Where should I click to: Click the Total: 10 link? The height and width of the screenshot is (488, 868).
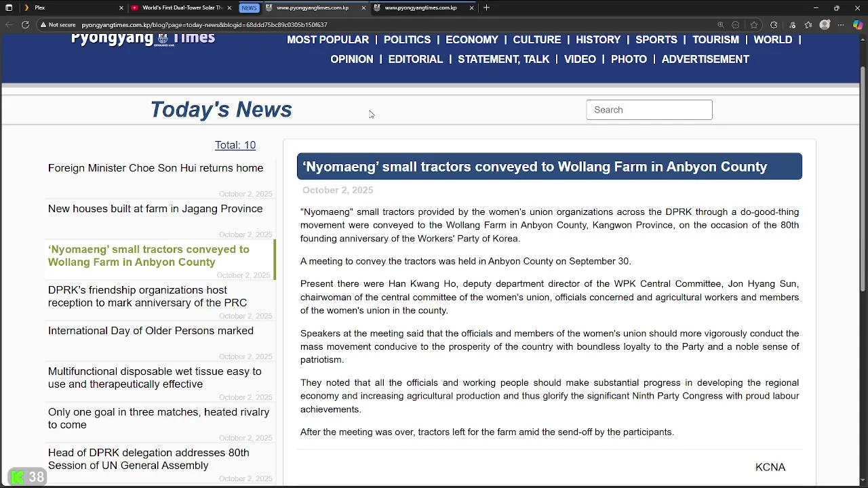tap(235, 145)
